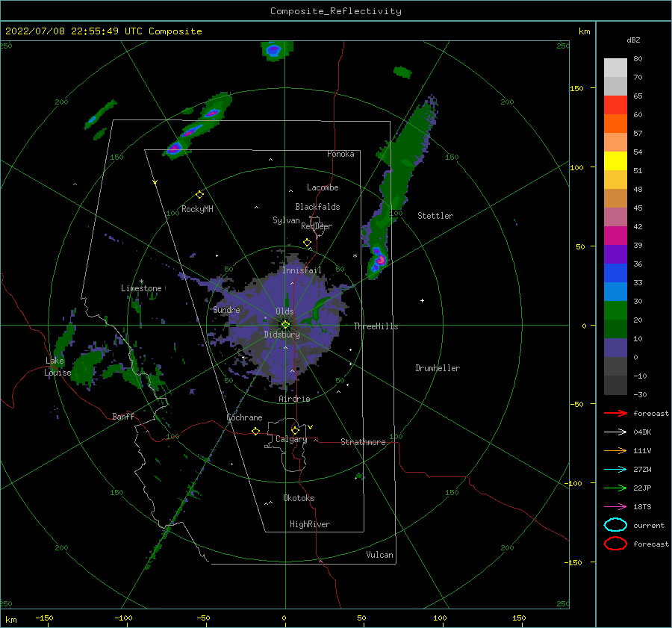The width and height of the screenshot is (672, 628).
Task: Click the -150 km label on bottom axis
Action: 44,618
